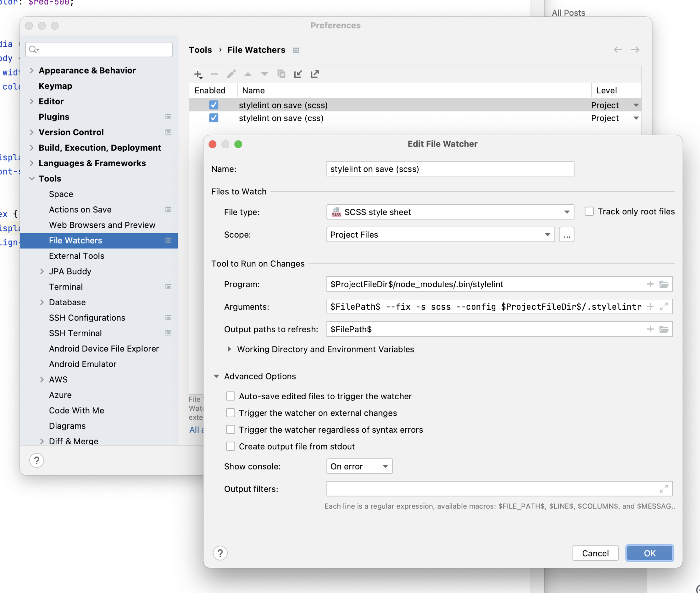700x593 pixels.
Task: Click the edit File Watcher pencil icon
Action: coord(232,73)
